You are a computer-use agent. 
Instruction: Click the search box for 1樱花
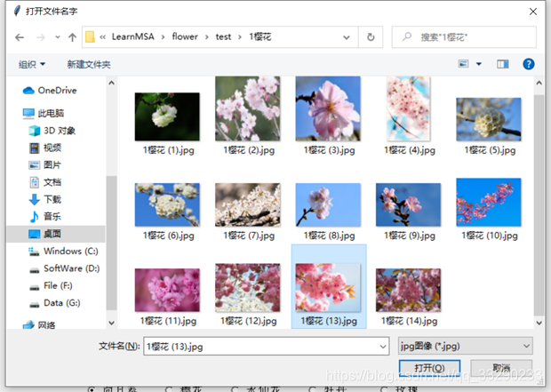pos(464,37)
